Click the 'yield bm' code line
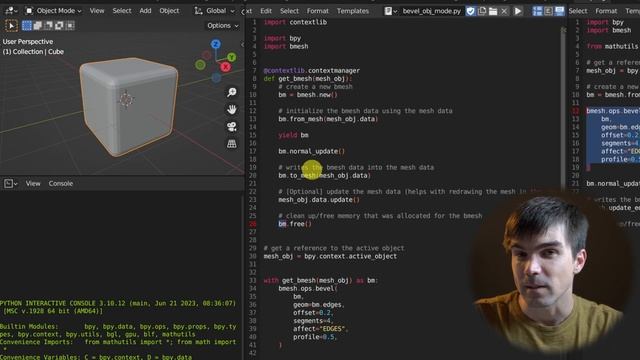640x360 pixels. (x=293, y=135)
